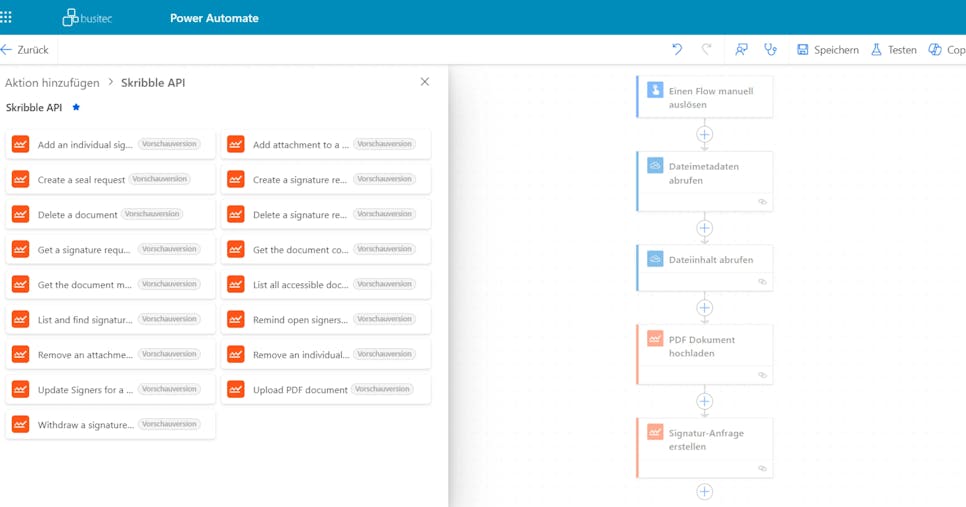Insert step after Einen Flow manuell auslösen
This screenshot has height=507, width=966.
[x=705, y=134]
